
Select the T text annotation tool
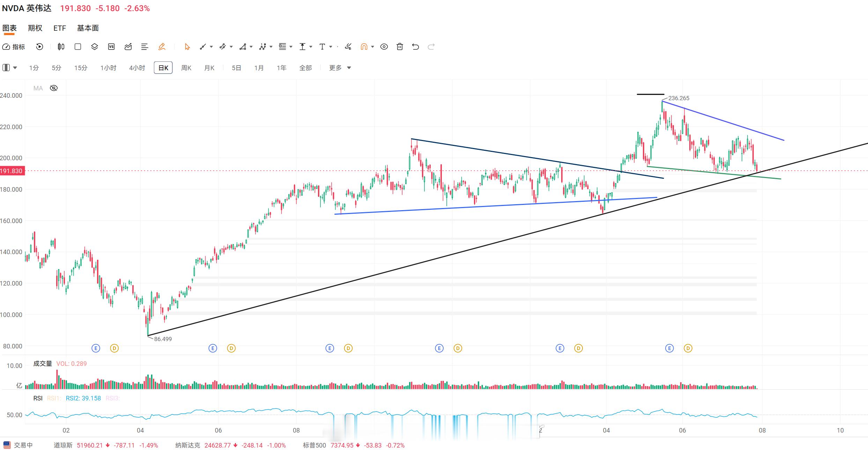[322, 47]
